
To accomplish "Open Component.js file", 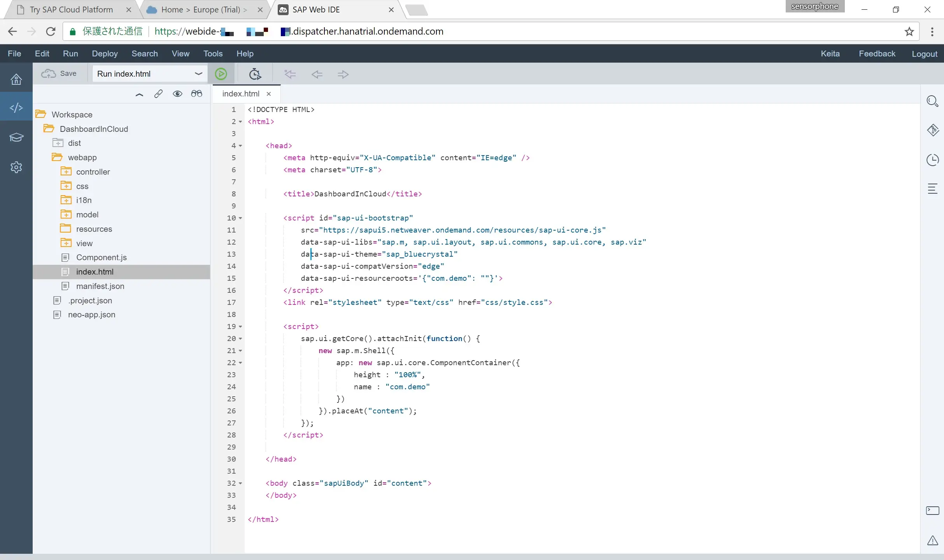I will [101, 257].
